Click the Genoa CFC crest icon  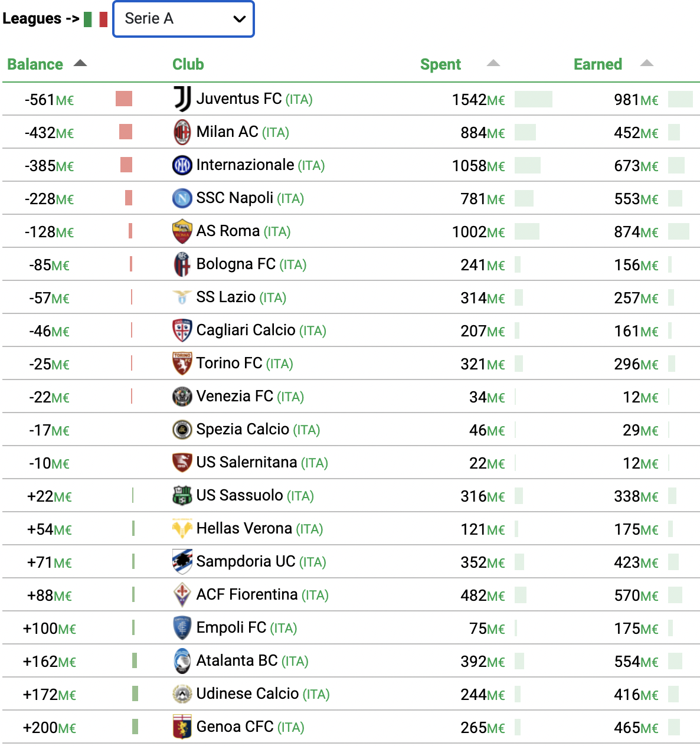click(182, 727)
